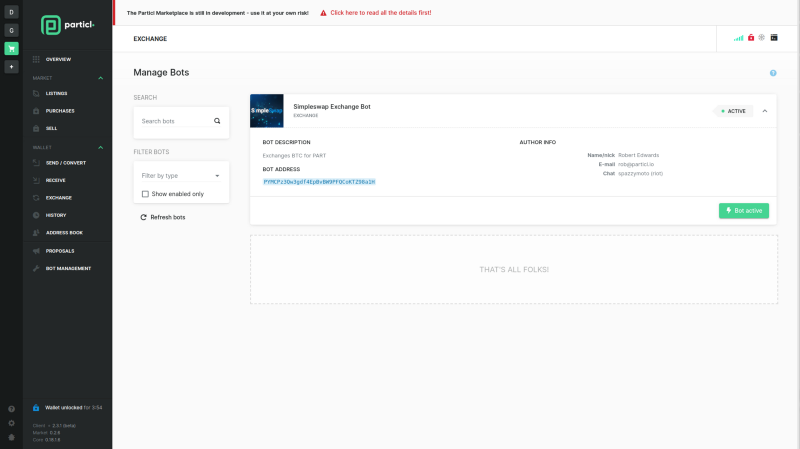Toggle the green Bot active button
The height and width of the screenshot is (449, 800).
point(744,211)
